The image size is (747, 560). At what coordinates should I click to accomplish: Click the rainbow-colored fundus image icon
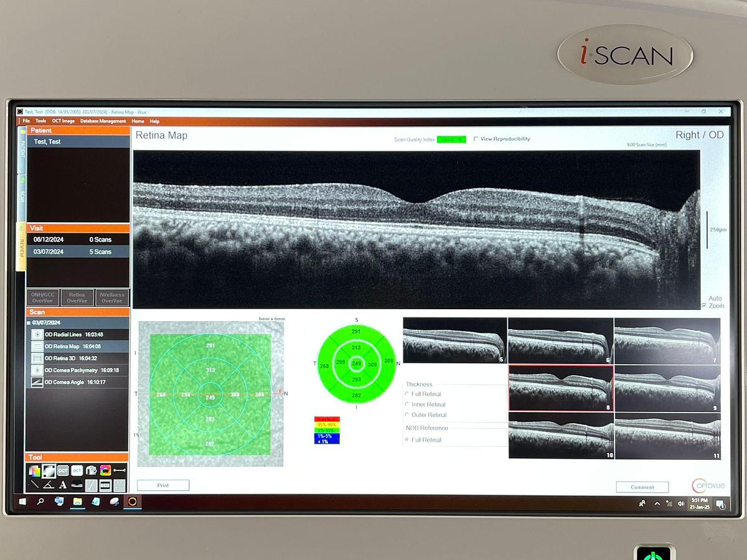click(x=105, y=470)
